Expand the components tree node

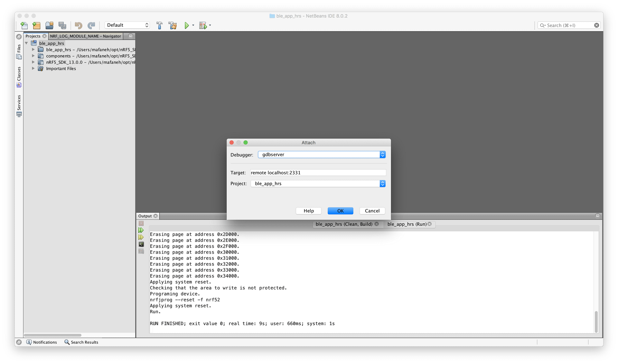tap(33, 56)
